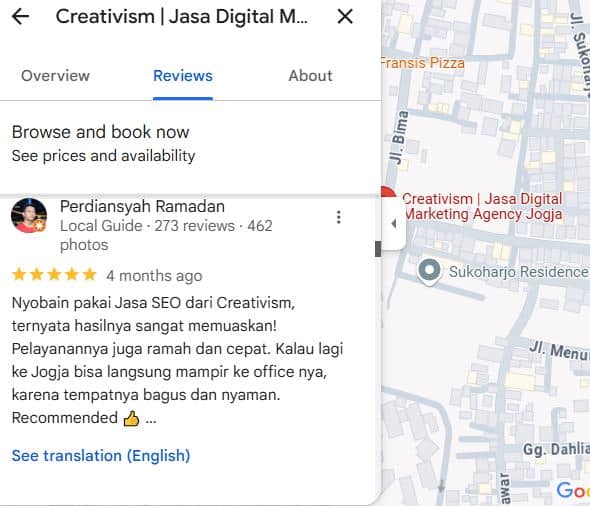
Task: Open three-dot menu for Perdiansyah's review
Action: 339,217
